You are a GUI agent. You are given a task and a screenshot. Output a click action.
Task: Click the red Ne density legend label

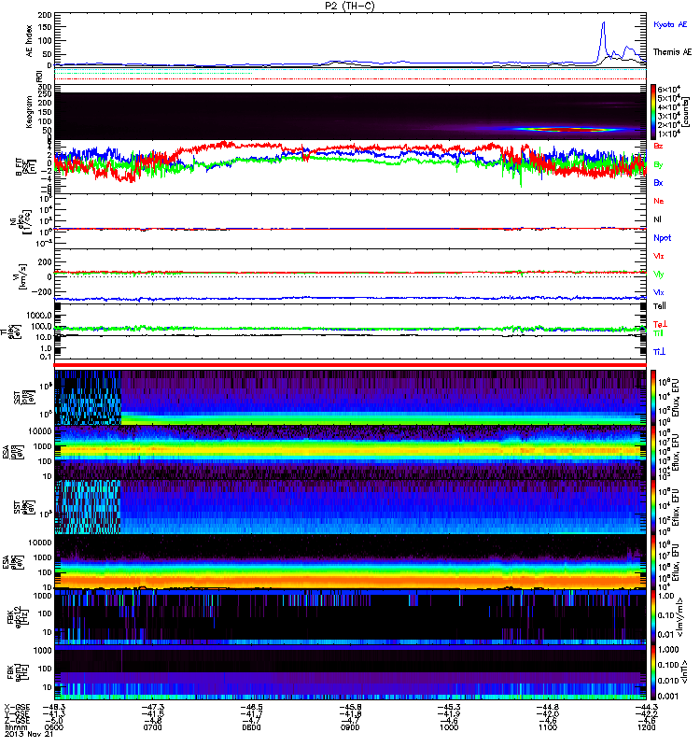pos(659,201)
